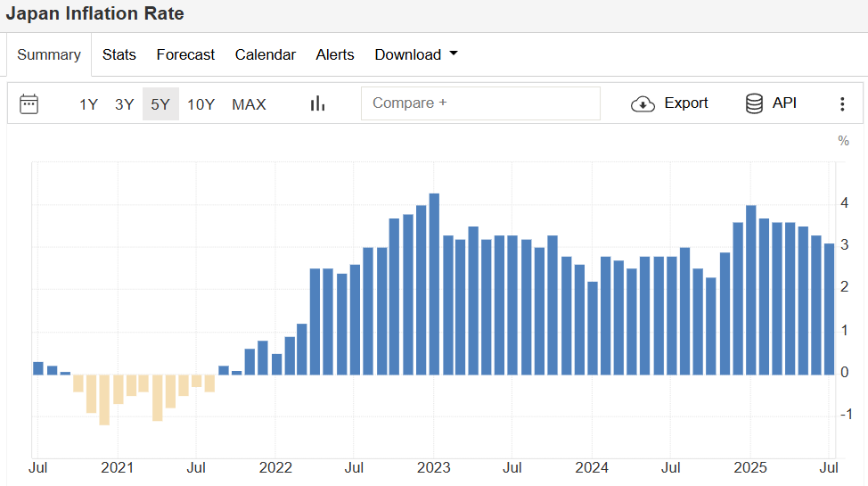Click the Export cloud download icon
This screenshot has height=486, width=868.
(x=643, y=103)
